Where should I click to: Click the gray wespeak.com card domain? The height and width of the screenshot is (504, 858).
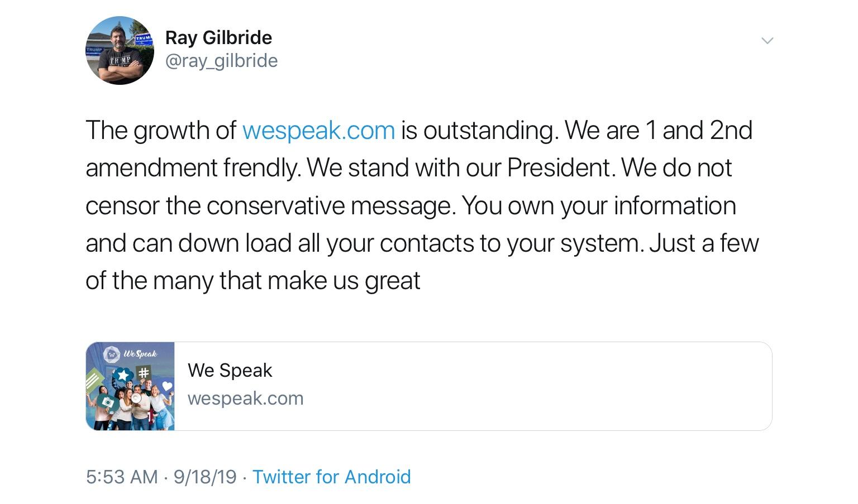coord(245,399)
